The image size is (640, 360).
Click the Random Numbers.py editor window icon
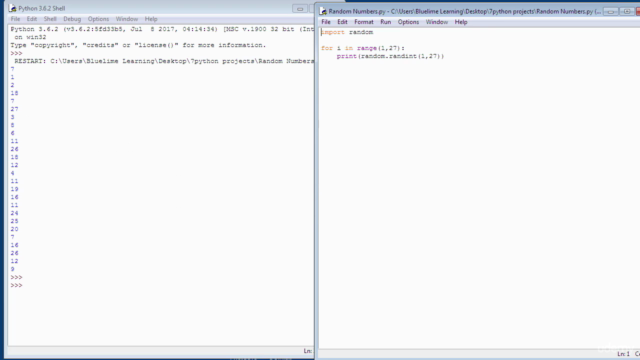pos(323,11)
